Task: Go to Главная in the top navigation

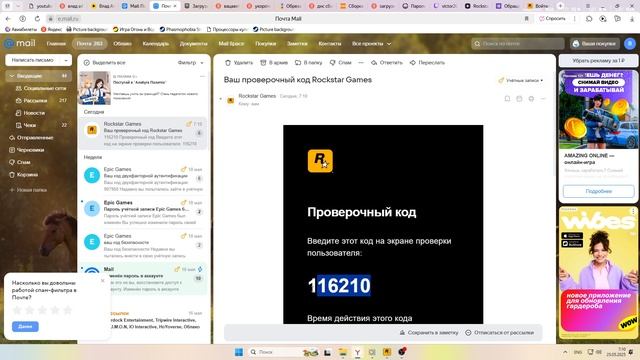Action: (x=56, y=43)
